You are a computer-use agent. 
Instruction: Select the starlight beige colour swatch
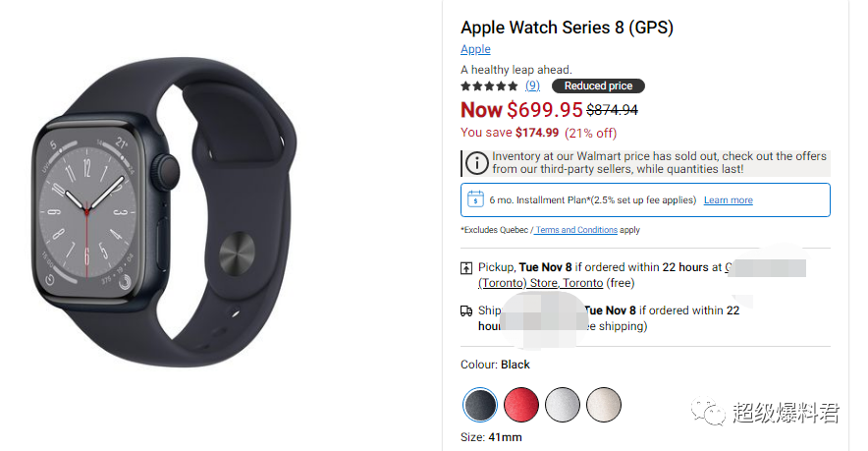[x=604, y=405]
